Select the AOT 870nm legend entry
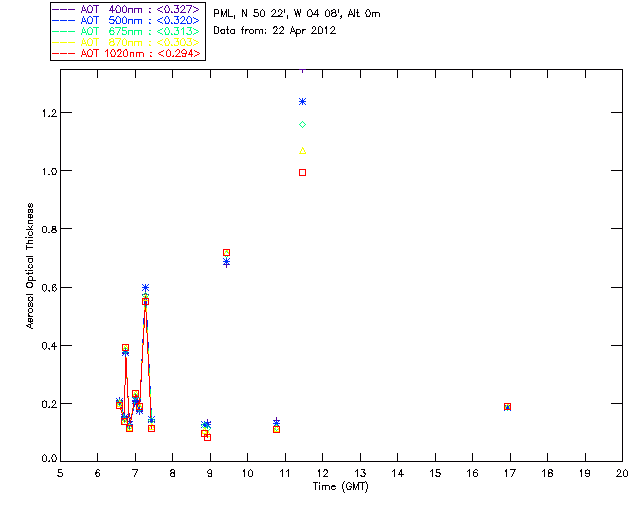This screenshot has height=512, width=640. (x=126, y=42)
